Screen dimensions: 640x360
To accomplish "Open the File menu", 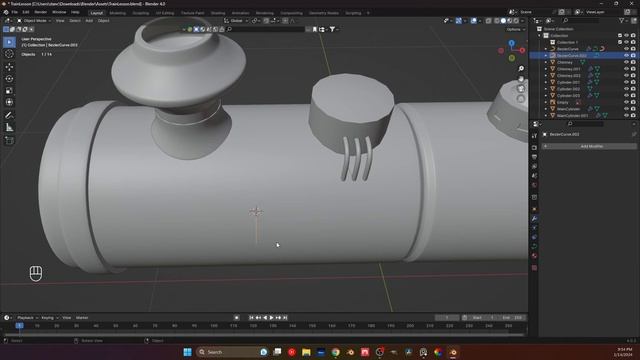I will [14, 12].
